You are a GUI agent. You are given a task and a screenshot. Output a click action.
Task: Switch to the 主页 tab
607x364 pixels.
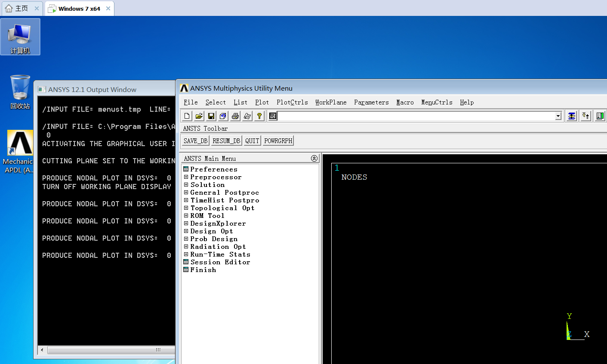22,8
